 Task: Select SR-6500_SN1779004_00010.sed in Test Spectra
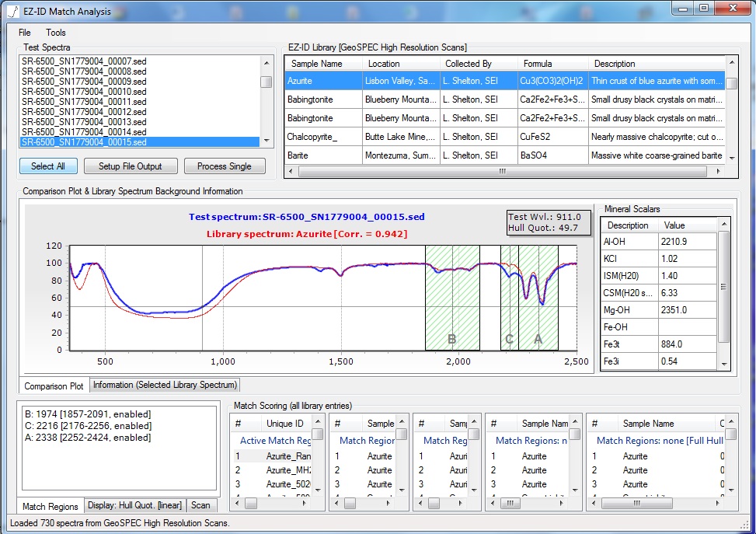point(84,92)
